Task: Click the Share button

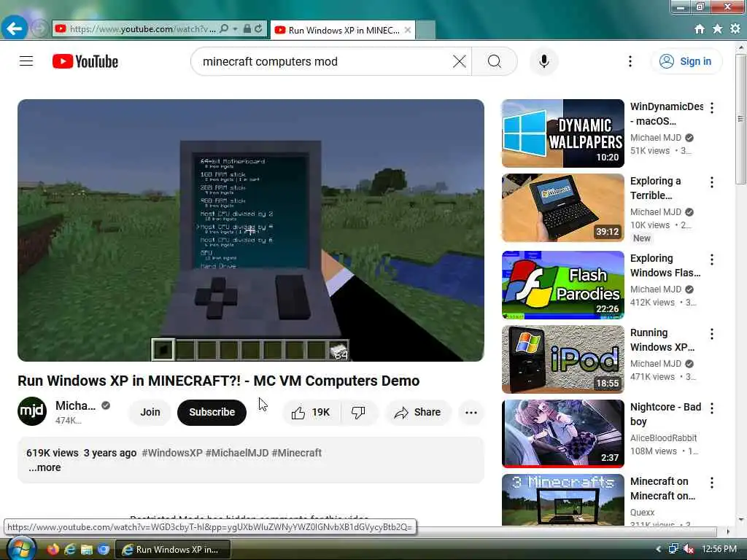Action: (417, 413)
